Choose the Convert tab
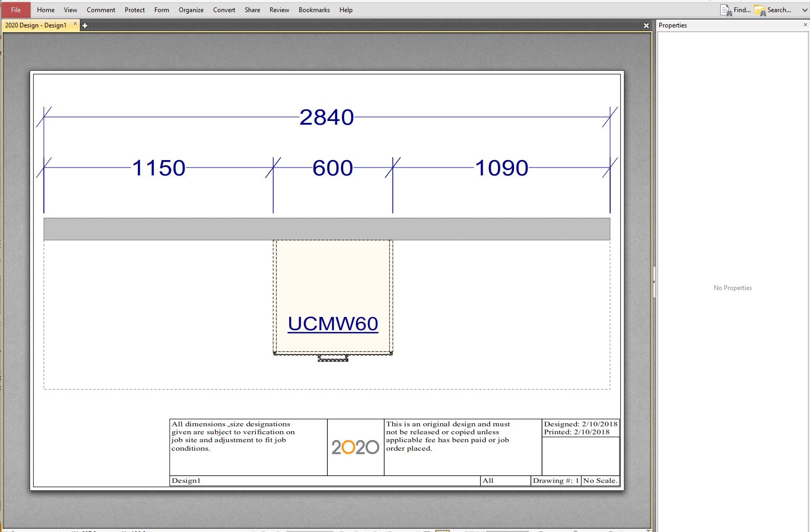Image resolution: width=810 pixels, height=532 pixels. tap(224, 10)
